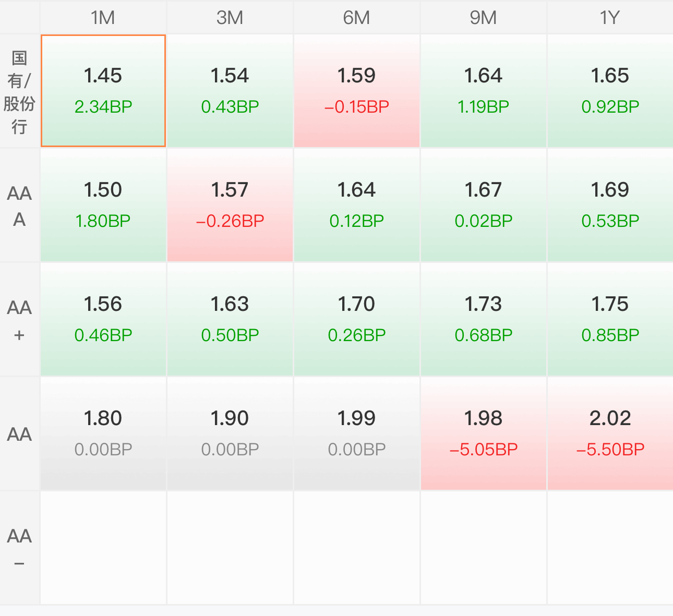The width and height of the screenshot is (673, 616).
Task: Click the empty AA- cell under 3M
Action: point(230,548)
